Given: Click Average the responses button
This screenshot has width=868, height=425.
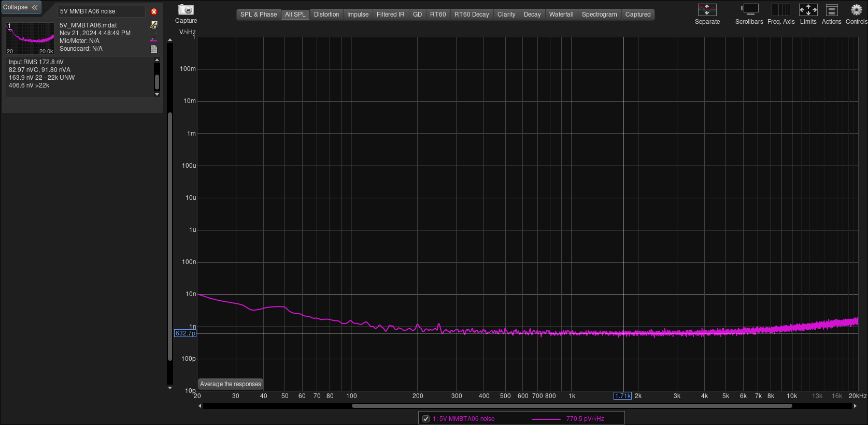Looking at the screenshot, I should coord(231,384).
